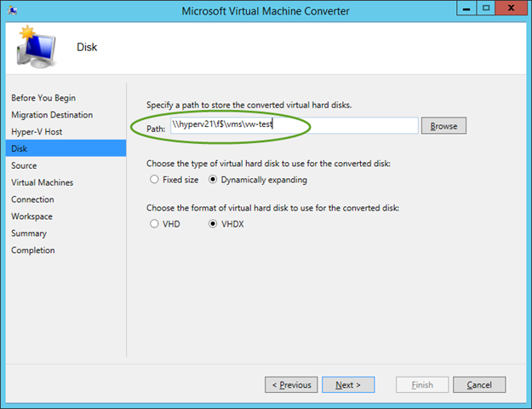The image size is (532, 409).
Task: Click the app icon in title bar
Action: 13,10
